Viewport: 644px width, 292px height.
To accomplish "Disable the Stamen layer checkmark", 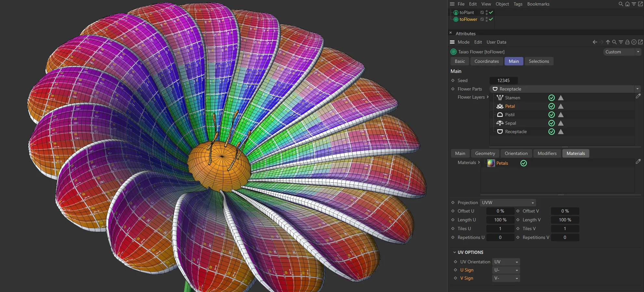I will click(551, 98).
